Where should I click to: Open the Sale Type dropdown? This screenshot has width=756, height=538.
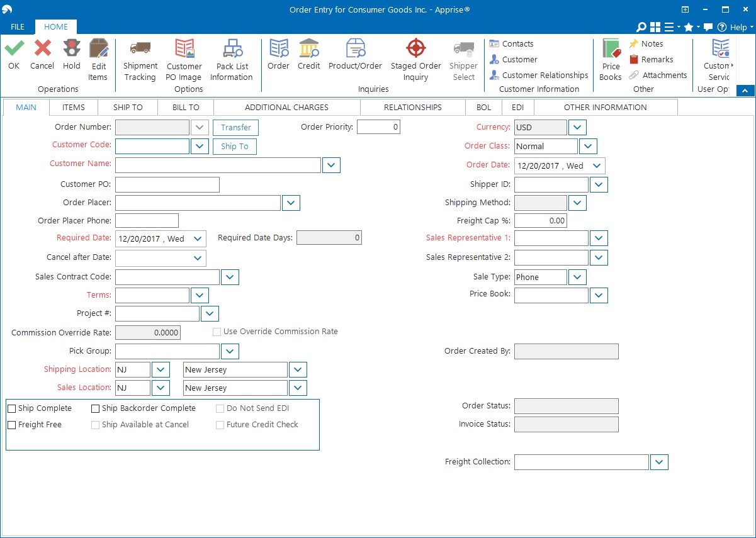click(577, 277)
